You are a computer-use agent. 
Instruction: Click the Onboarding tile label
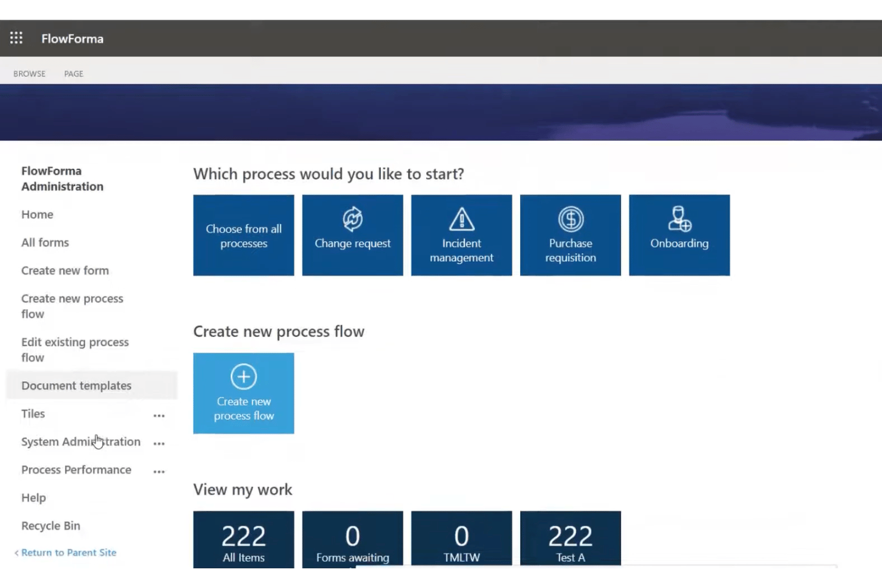pos(679,243)
